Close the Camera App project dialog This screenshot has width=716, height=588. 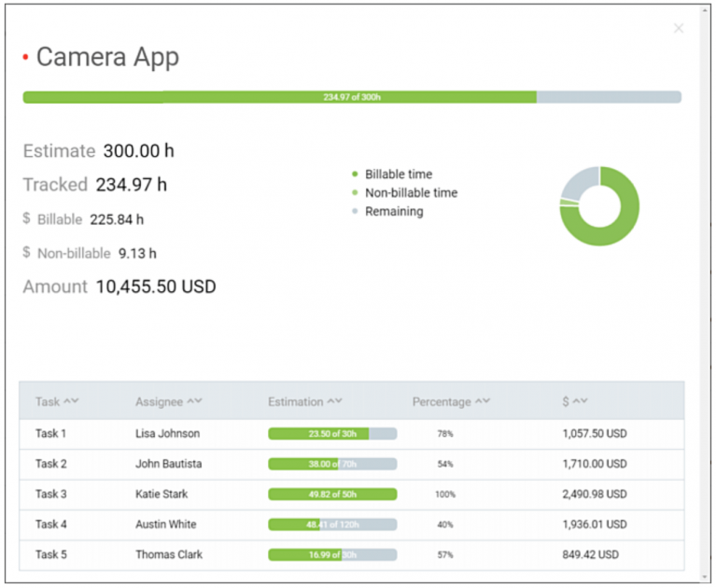point(679,29)
